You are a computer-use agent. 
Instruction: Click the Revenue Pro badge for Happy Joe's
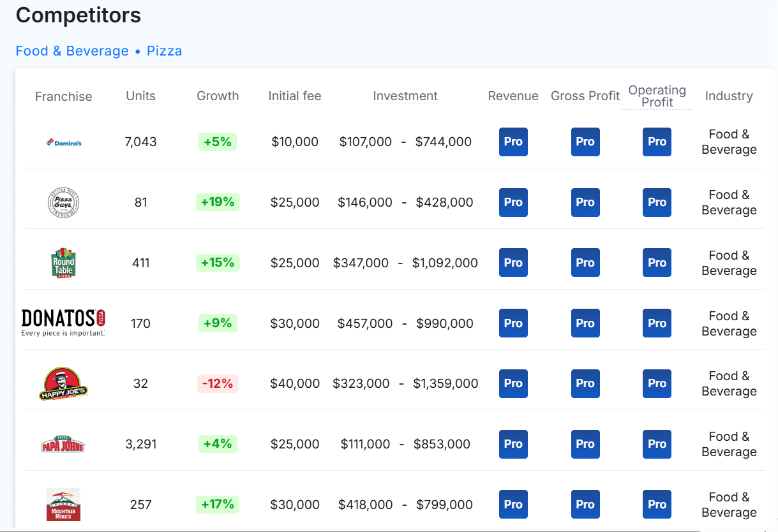point(513,383)
